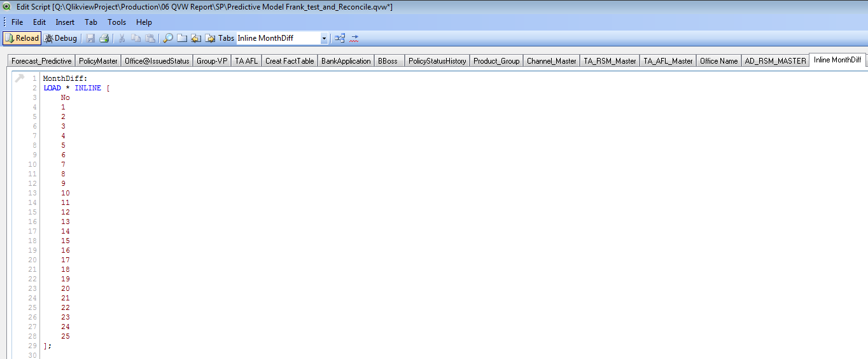Switch to the Creat FactTable tab
This screenshot has height=359, width=868.
pos(290,61)
